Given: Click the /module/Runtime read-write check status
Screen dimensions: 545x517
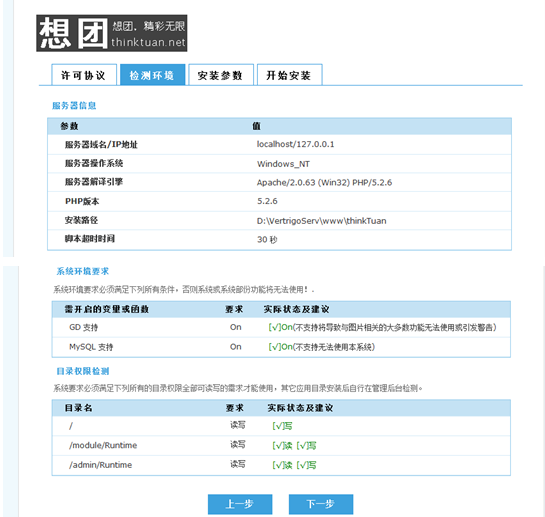Looking at the screenshot, I should point(294,445).
